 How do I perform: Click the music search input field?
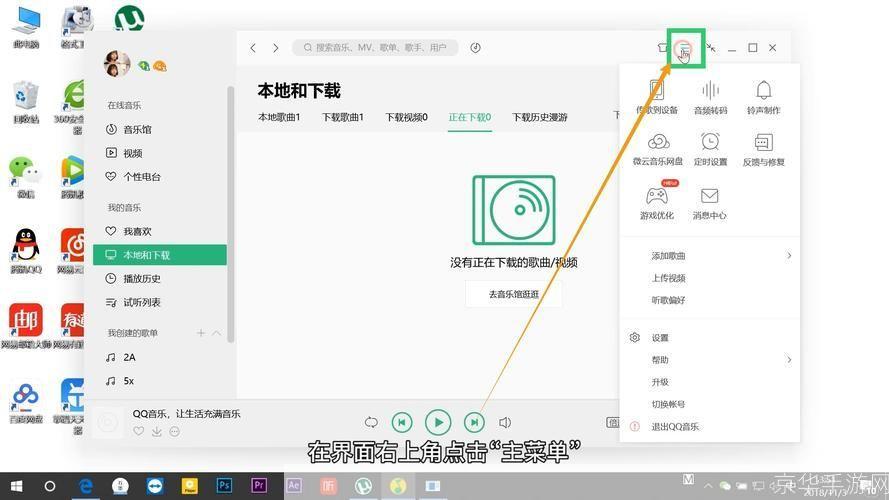point(380,47)
